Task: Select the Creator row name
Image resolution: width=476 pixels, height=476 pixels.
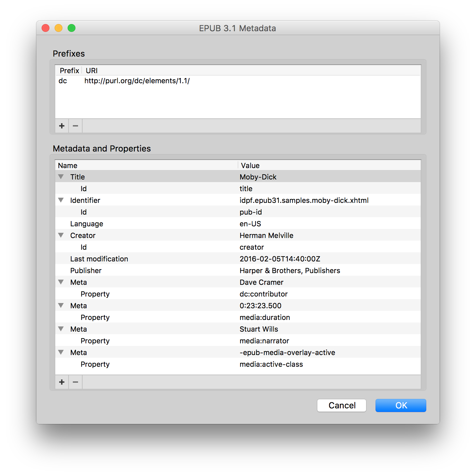Action: point(83,235)
